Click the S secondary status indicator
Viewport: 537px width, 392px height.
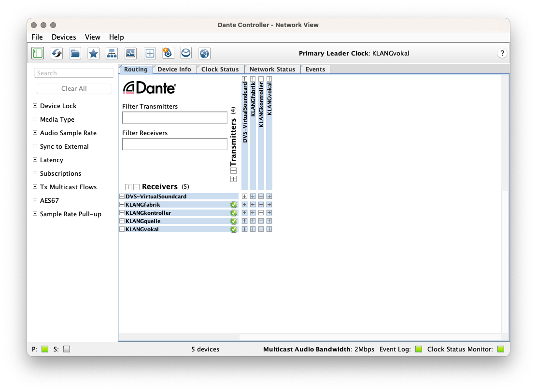[x=67, y=349]
